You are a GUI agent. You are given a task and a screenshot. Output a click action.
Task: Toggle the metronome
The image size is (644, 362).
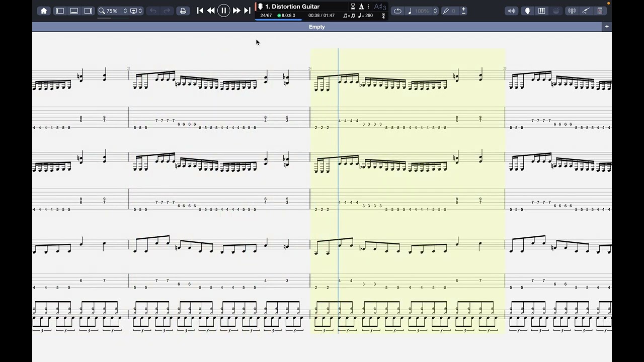tap(361, 7)
